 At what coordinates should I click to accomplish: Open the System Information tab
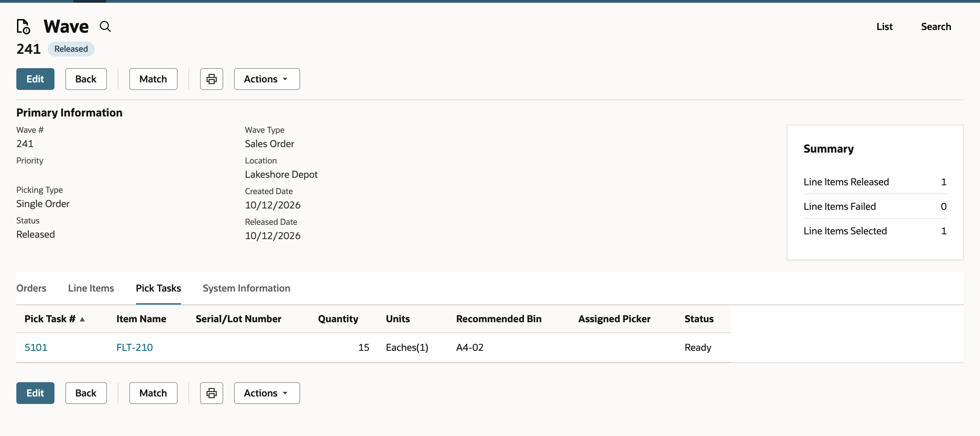[246, 288]
